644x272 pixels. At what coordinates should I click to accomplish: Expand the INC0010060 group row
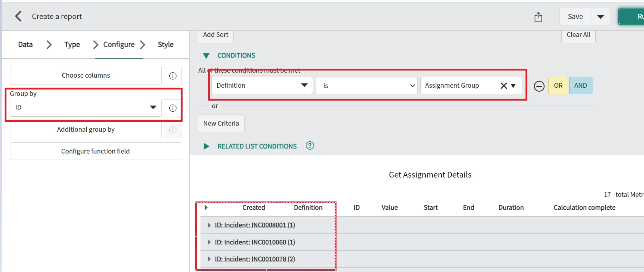click(209, 242)
